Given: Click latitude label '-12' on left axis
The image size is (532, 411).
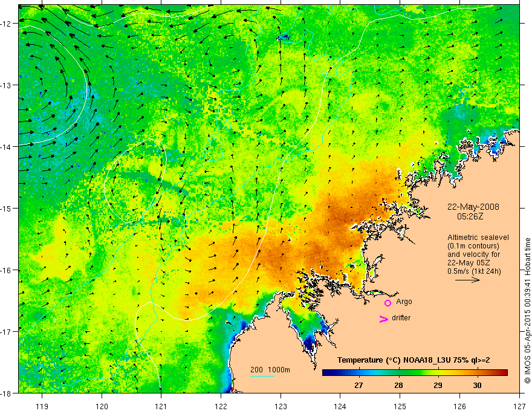Looking at the screenshot, I should coord(6,24).
